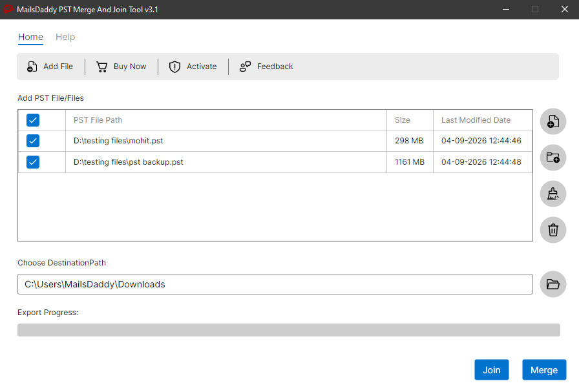Minimize the MailsDaddy window
This screenshot has height=392, width=579.
point(506,9)
